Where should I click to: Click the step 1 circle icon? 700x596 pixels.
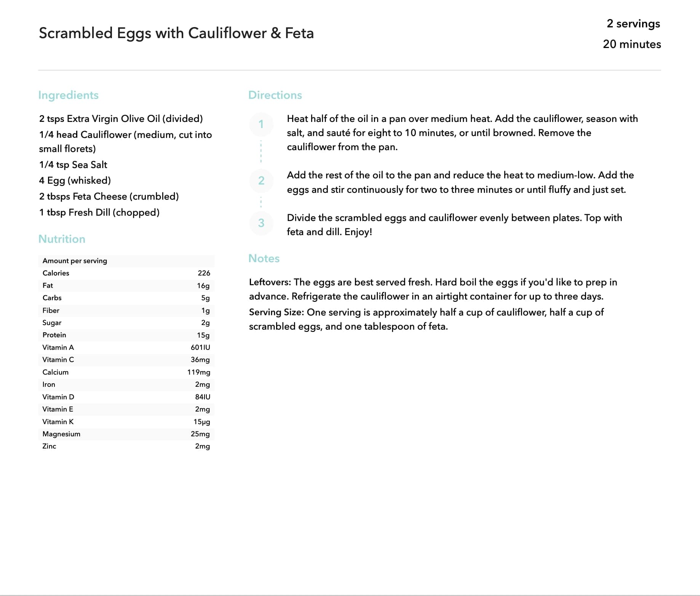coord(261,124)
